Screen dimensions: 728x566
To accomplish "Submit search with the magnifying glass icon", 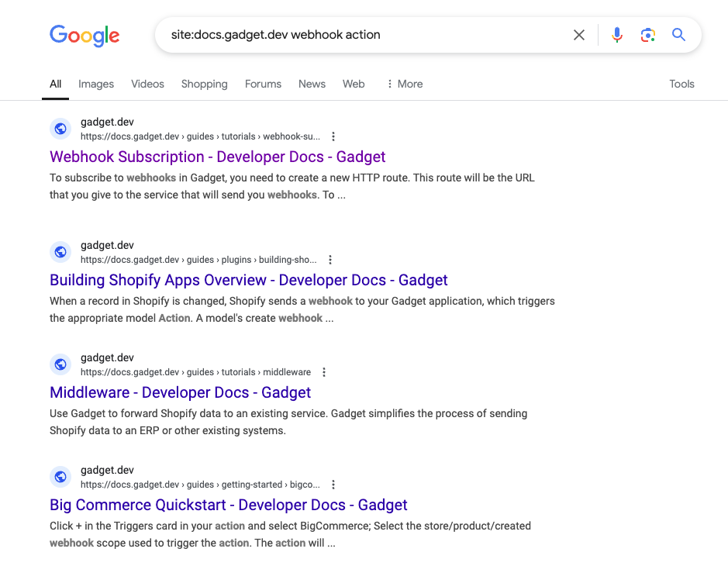I will point(678,35).
